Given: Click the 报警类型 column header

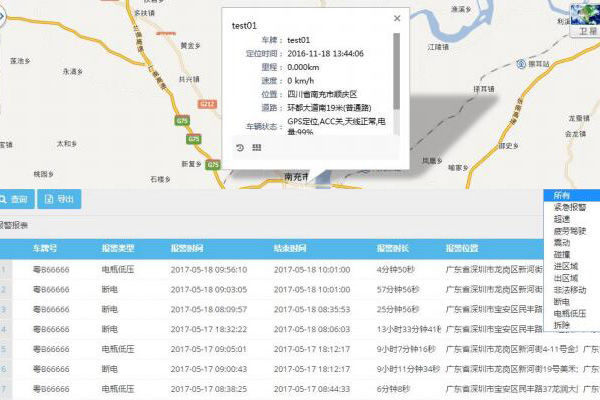Looking at the screenshot, I should tap(118, 246).
